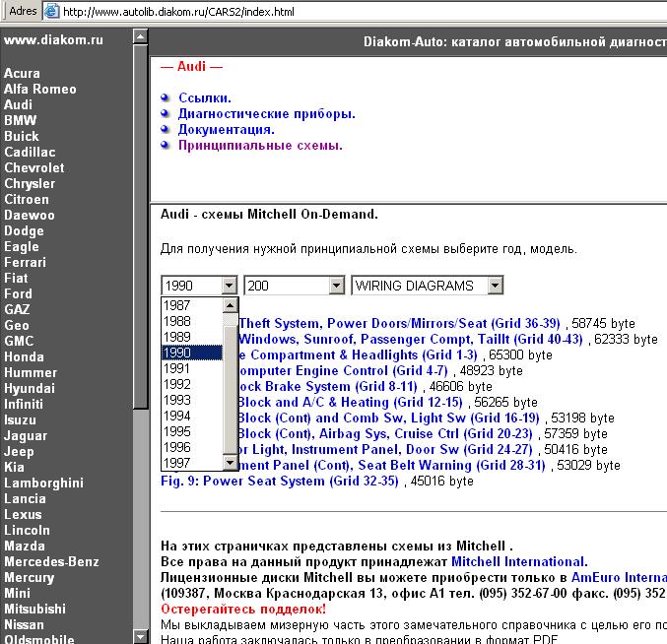The image size is (667, 644).
Task: Open the Block and A/C & Heating link
Action: click(351, 402)
